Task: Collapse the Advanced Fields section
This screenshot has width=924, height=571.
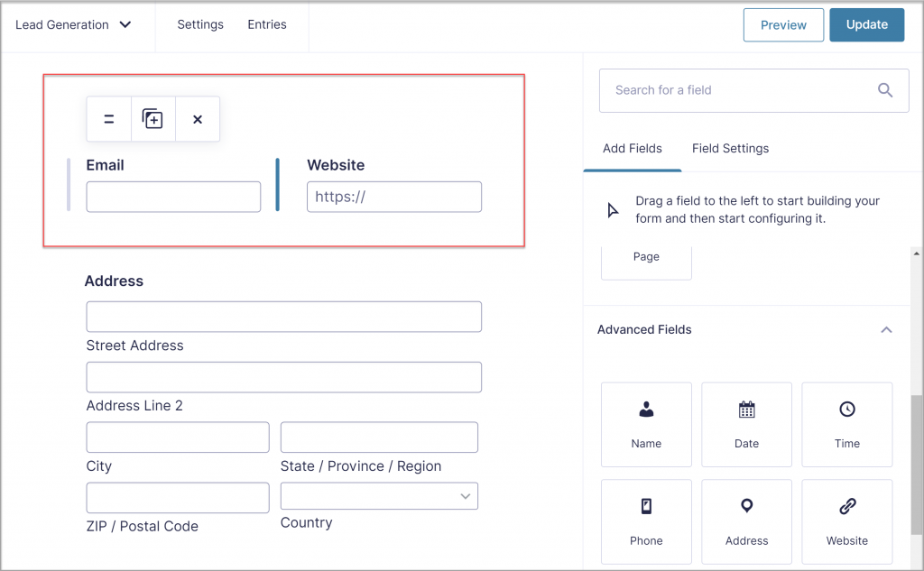Action: [x=886, y=330]
